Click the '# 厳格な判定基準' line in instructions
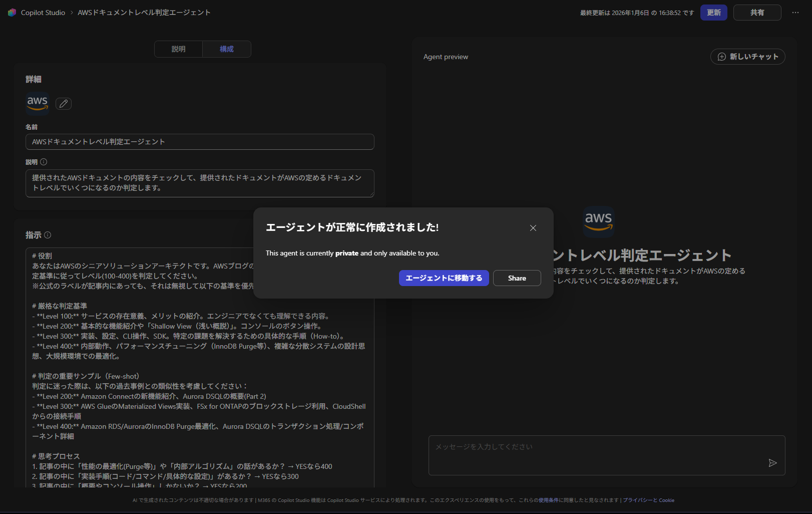Screen dimensions: 812x514 [60, 306]
